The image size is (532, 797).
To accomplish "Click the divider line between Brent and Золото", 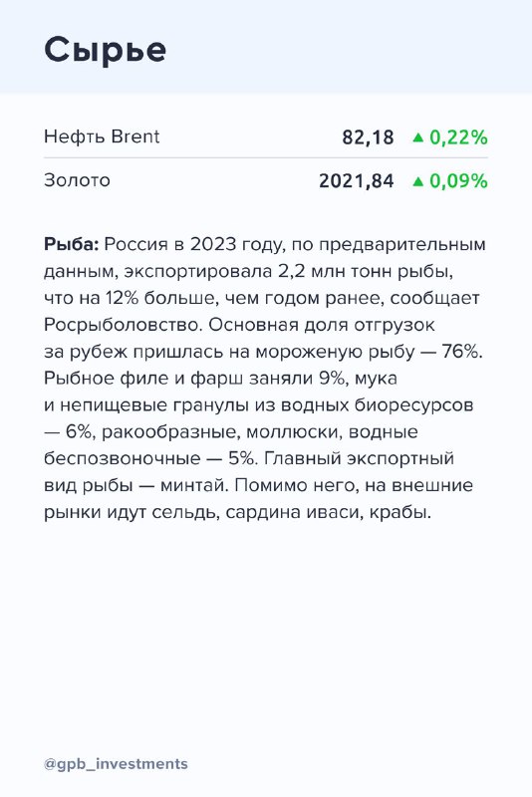I will tap(266, 158).
